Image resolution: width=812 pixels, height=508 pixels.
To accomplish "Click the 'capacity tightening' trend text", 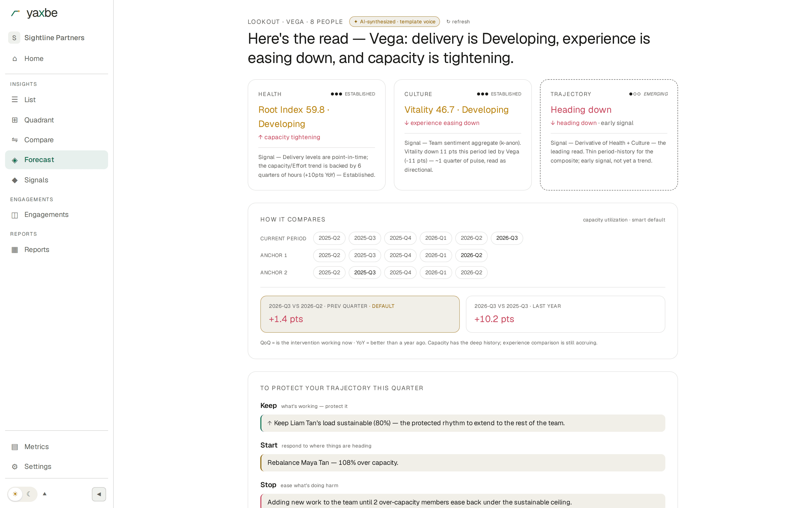I will point(289,137).
